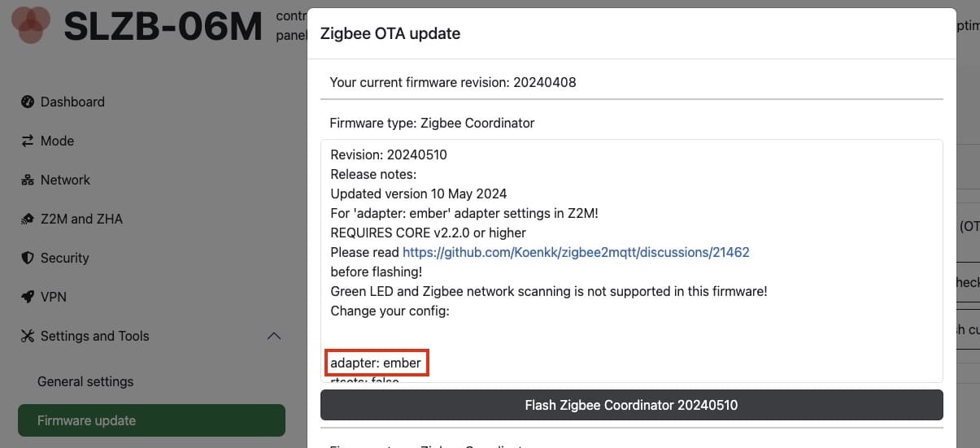980x448 pixels.
Task: Click the Z2M and ZHA icon
Action: pyautogui.click(x=27, y=219)
